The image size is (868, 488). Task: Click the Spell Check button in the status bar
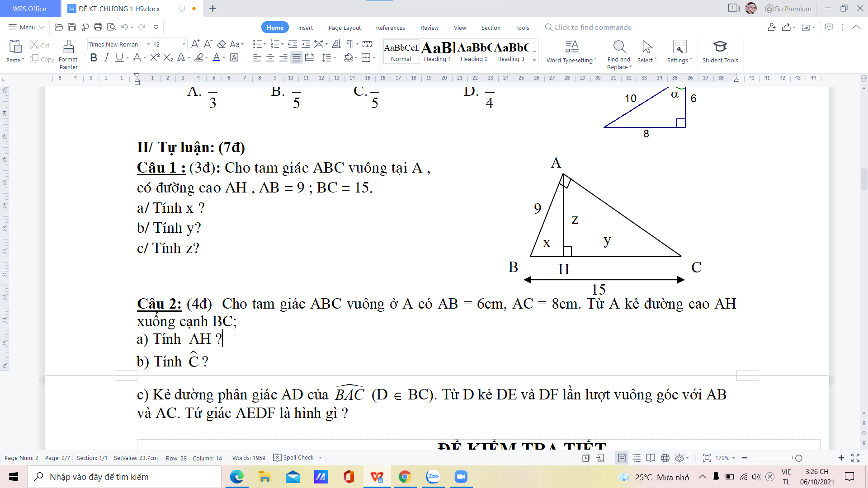point(294,458)
